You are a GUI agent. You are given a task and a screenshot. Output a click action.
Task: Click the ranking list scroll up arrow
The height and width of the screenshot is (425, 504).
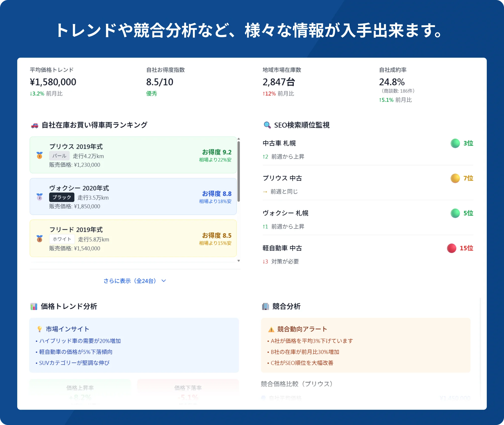tap(239, 139)
